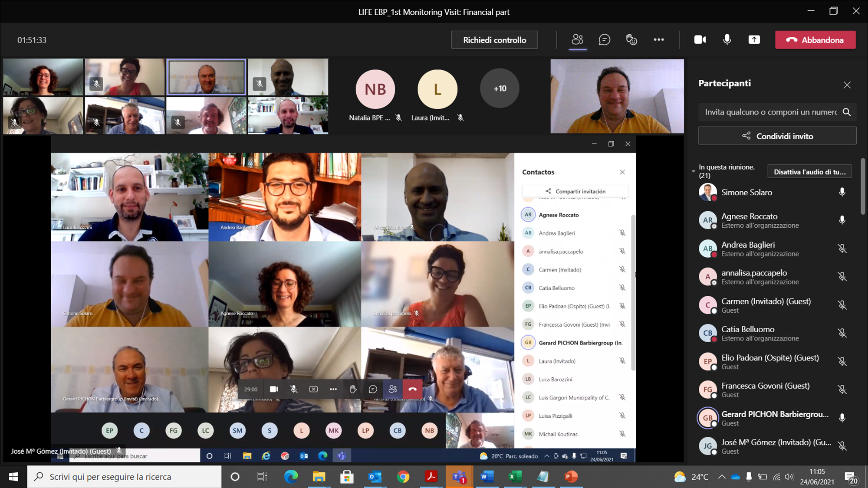Image resolution: width=868 pixels, height=488 pixels.
Task: Click the Condividi invito button
Action: point(777,136)
